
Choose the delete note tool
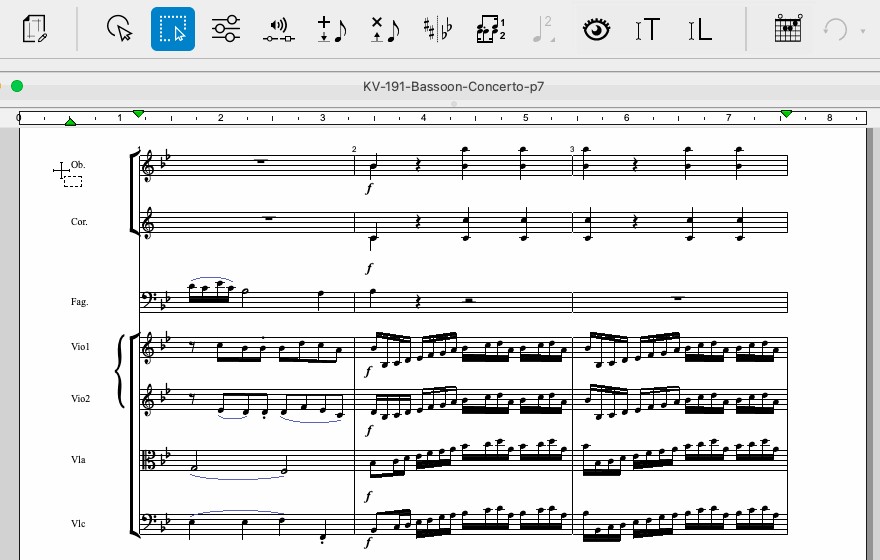(x=385, y=30)
